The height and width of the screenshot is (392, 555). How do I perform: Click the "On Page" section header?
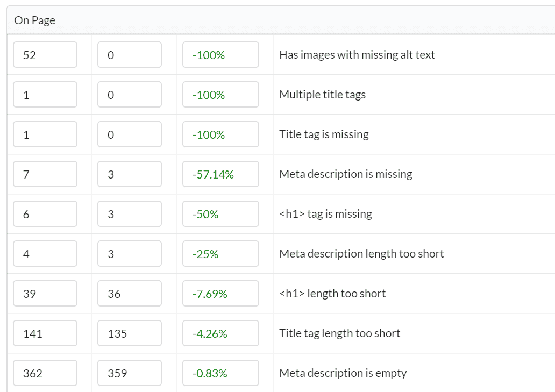[x=34, y=20]
